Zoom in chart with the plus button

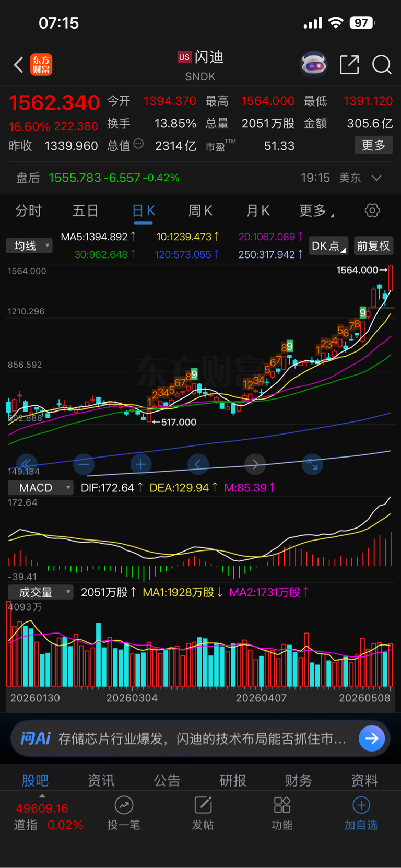tap(141, 463)
